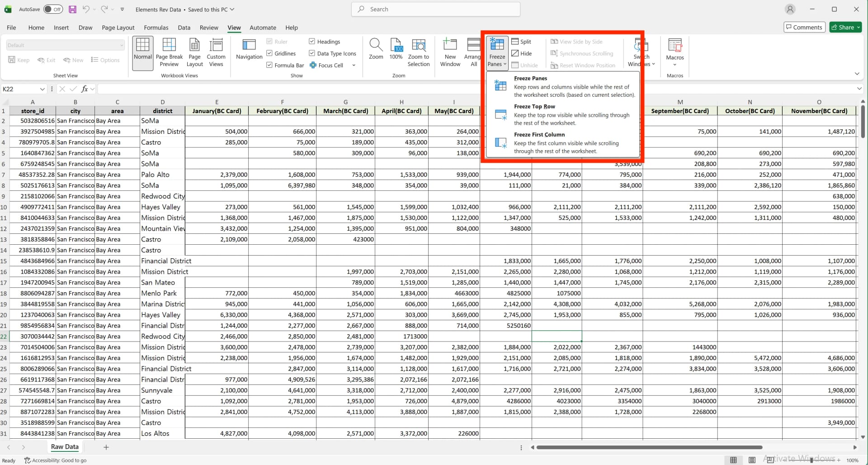
Task: Zoom to Selection
Action: [x=419, y=51]
